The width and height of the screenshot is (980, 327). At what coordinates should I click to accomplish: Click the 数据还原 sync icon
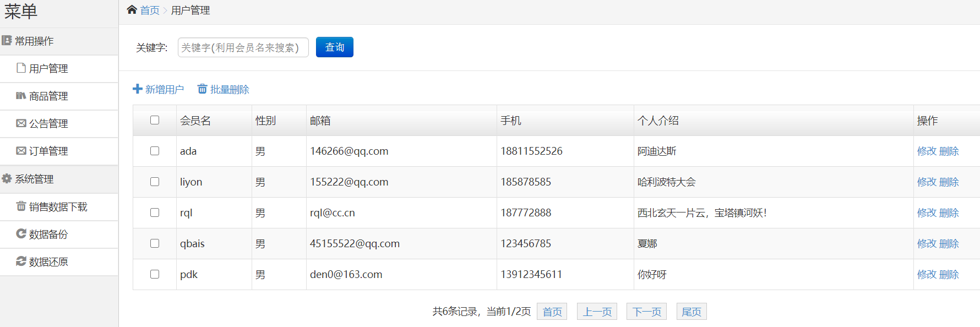(21, 261)
